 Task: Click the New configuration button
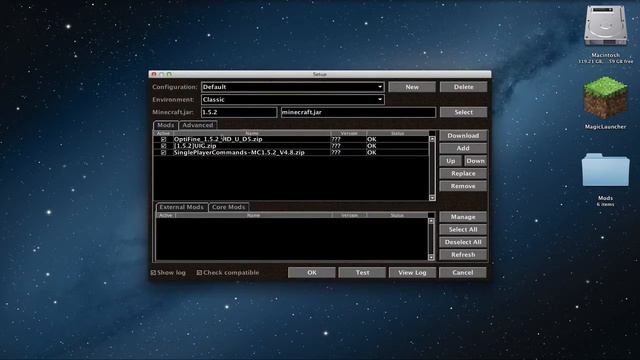point(412,87)
